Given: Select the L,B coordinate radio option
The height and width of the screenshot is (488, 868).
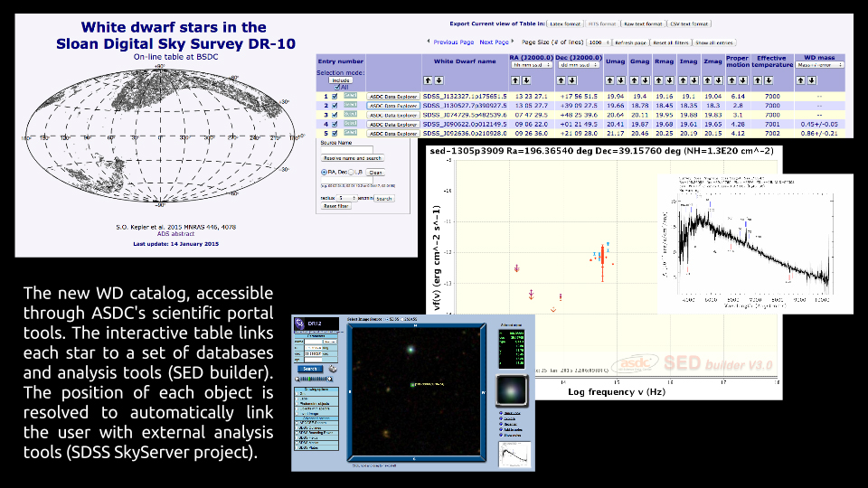Looking at the screenshot, I should point(351,172).
